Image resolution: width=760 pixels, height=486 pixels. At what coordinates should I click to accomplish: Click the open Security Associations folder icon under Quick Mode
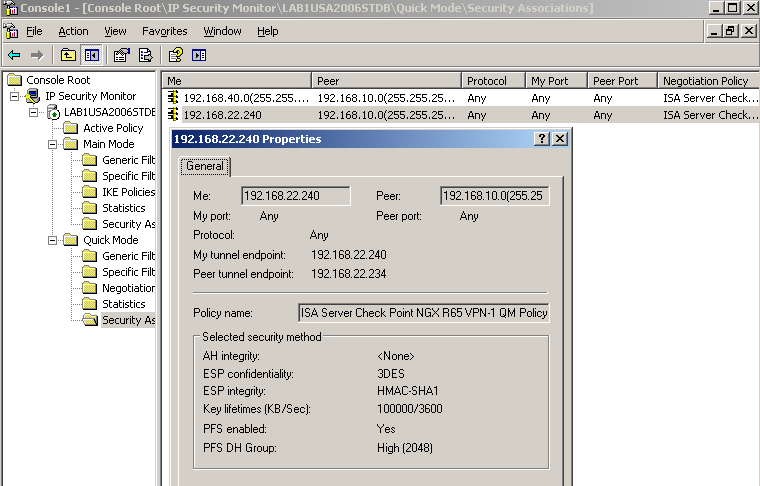[90, 320]
